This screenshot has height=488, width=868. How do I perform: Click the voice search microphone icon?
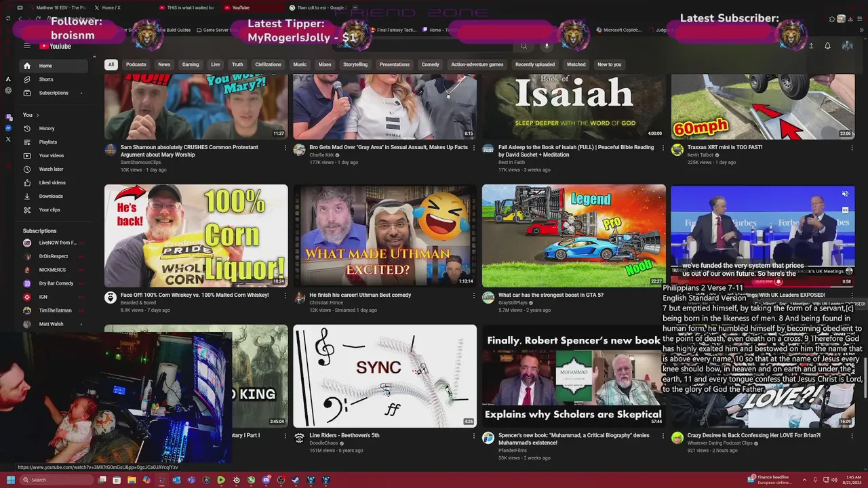[x=547, y=46]
